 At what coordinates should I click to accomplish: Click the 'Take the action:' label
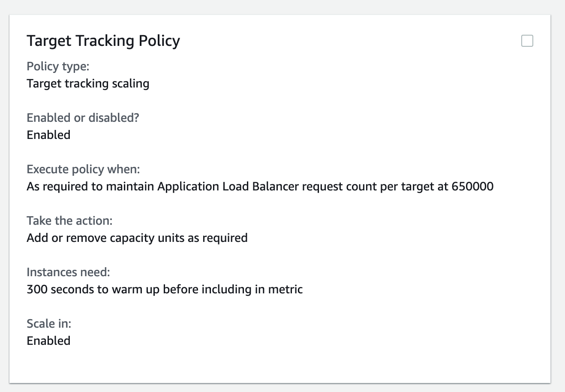coord(69,221)
